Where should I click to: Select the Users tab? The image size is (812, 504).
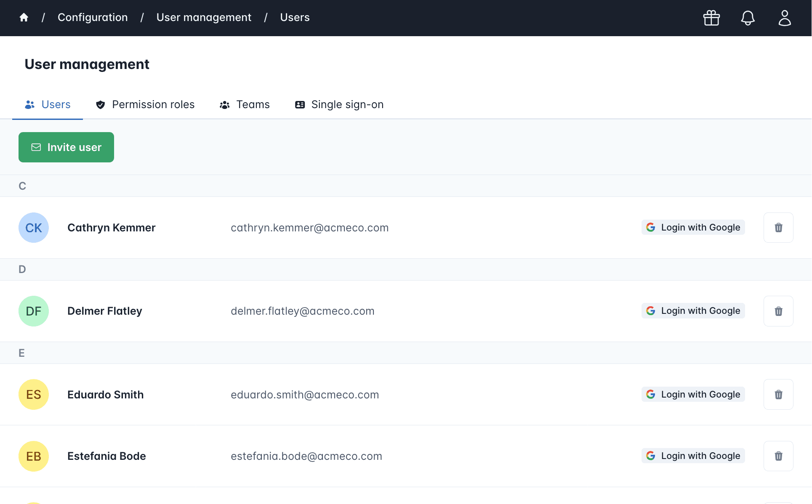click(x=48, y=104)
